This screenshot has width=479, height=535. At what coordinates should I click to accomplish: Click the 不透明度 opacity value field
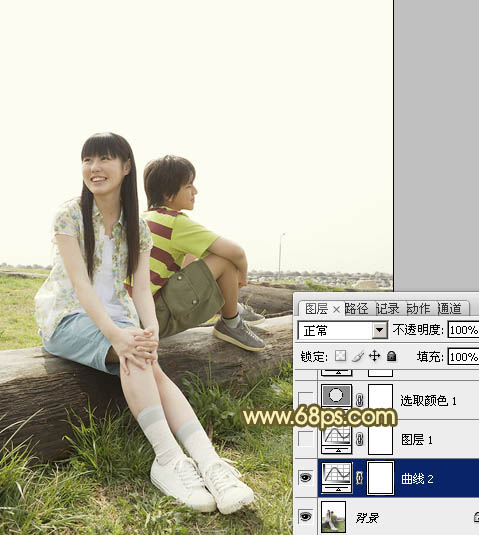[x=463, y=330]
